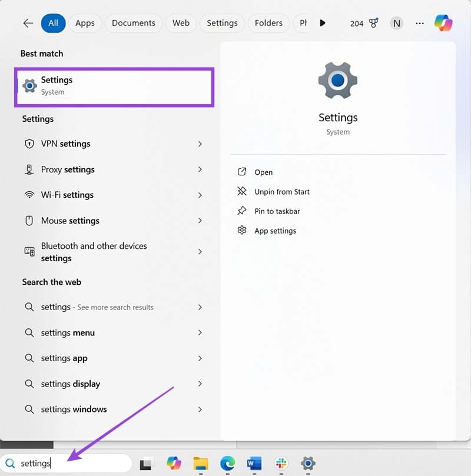Select the All filter tab
Viewport: 471px width, 476px height.
53,23
